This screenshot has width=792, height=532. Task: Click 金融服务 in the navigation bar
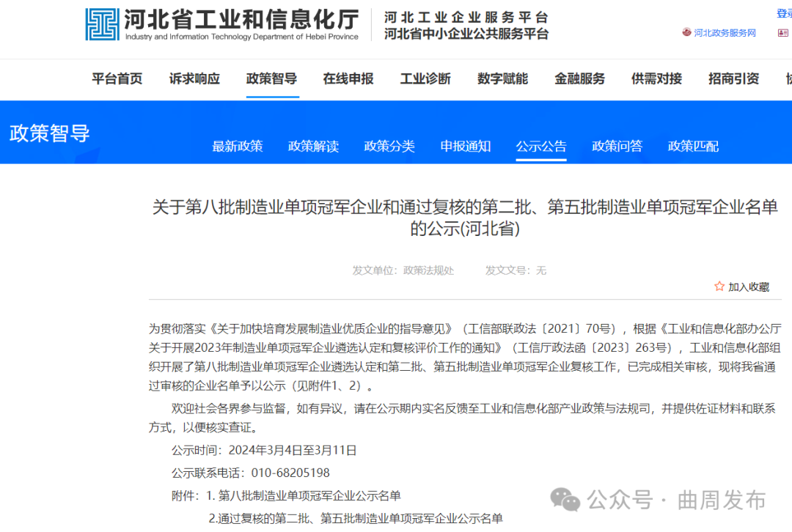(579, 79)
